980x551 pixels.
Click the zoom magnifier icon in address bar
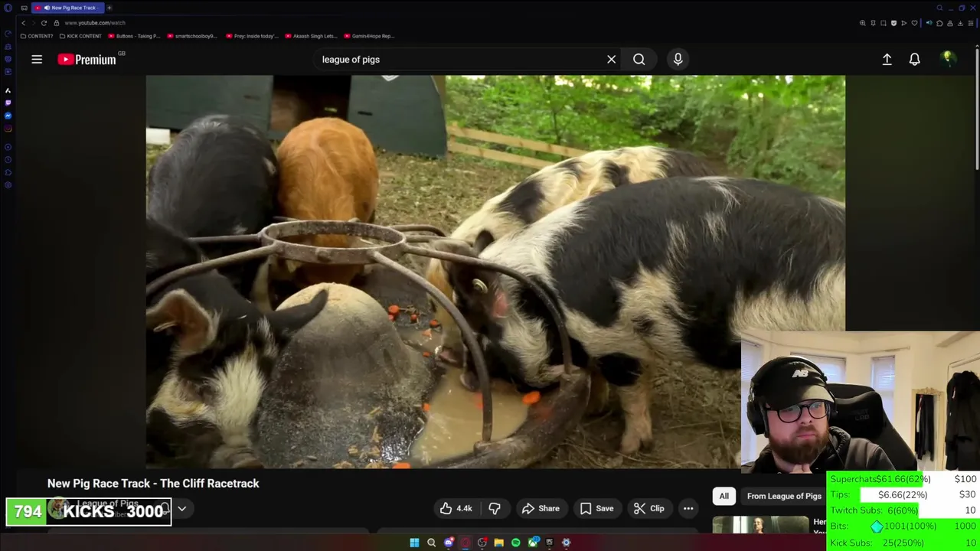(863, 23)
